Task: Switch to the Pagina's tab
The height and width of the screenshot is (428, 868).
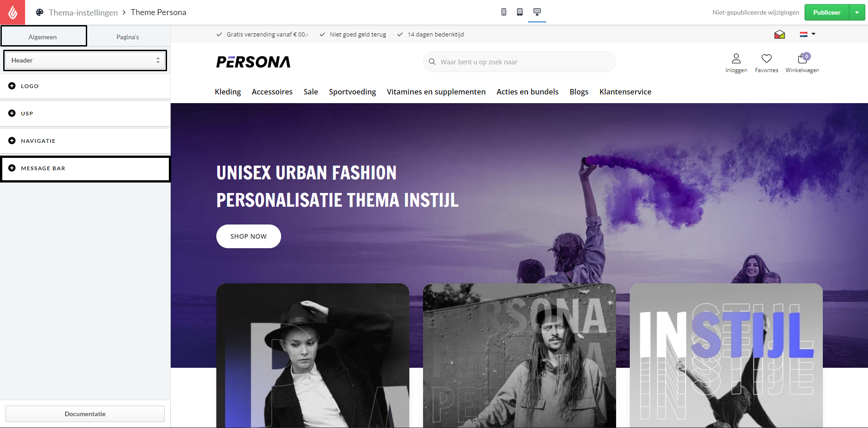Action: (128, 37)
